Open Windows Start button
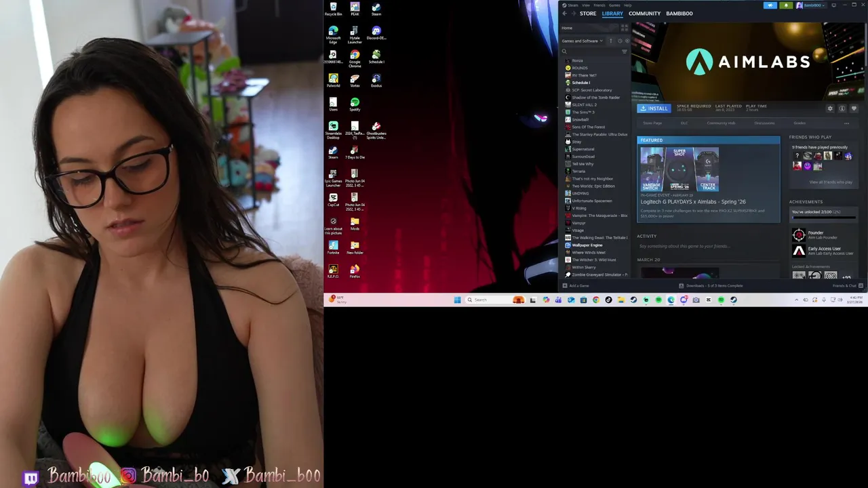Viewport: 868px width, 488px height. click(x=457, y=300)
